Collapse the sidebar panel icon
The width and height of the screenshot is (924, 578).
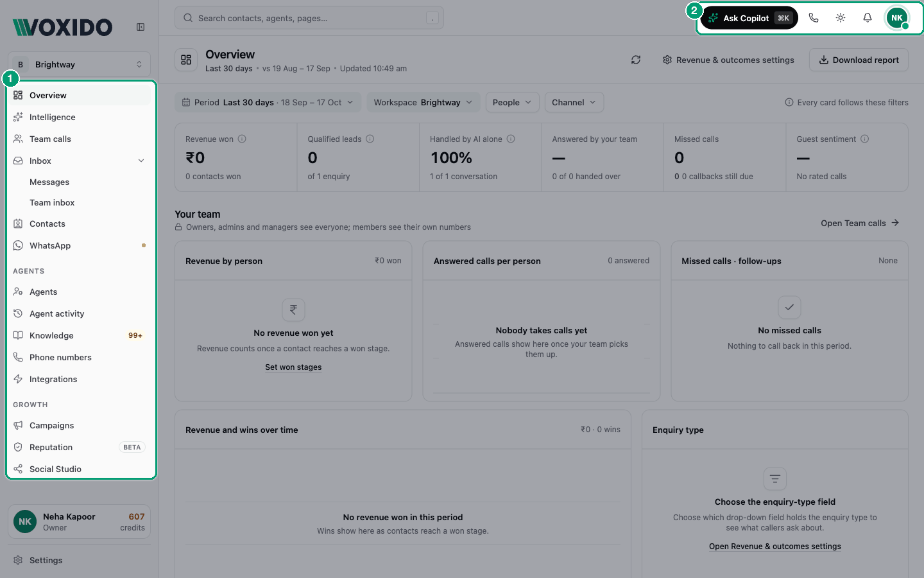click(141, 27)
